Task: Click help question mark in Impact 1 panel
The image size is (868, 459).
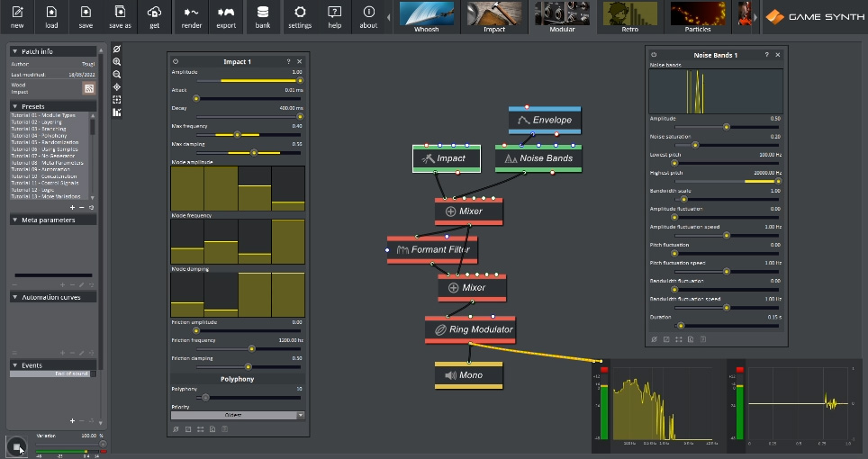Action: pyautogui.click(x=288, y=61)
